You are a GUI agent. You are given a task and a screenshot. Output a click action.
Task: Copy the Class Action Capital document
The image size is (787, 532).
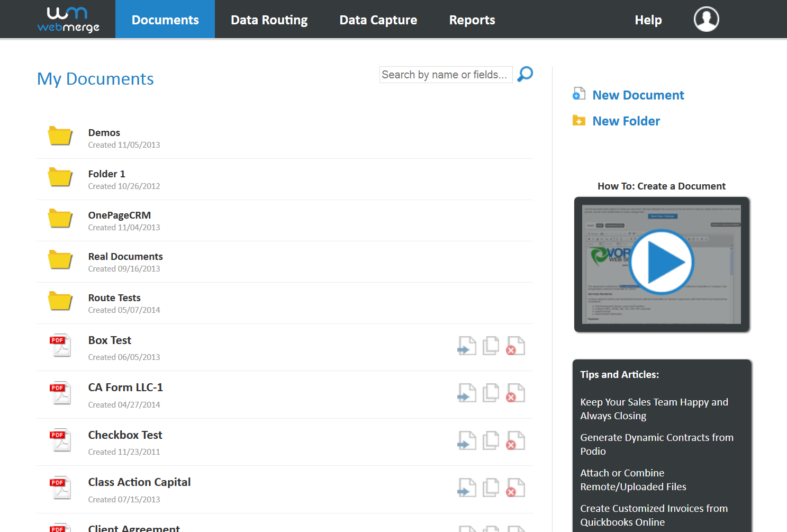click(x=491, y=488)
